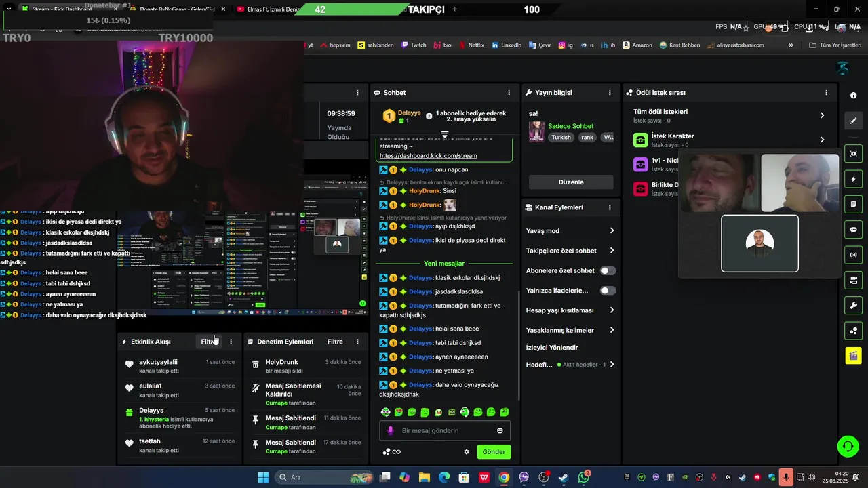Toggle Yalnızca ifadelerle switch
The width and height of the screenshot is (868, 488).
pyautogui.click(x=608, y=291)
